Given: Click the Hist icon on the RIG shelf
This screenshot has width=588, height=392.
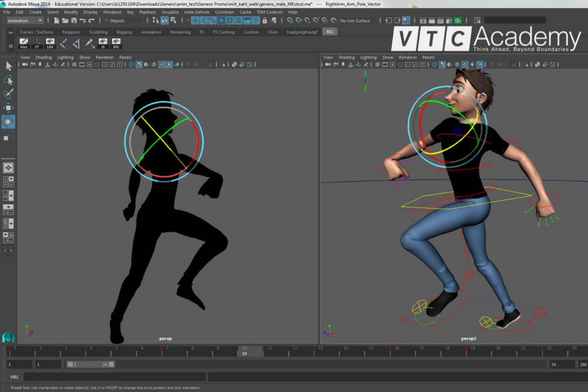Looking at the screenshot, I should [x=24, y=43].
